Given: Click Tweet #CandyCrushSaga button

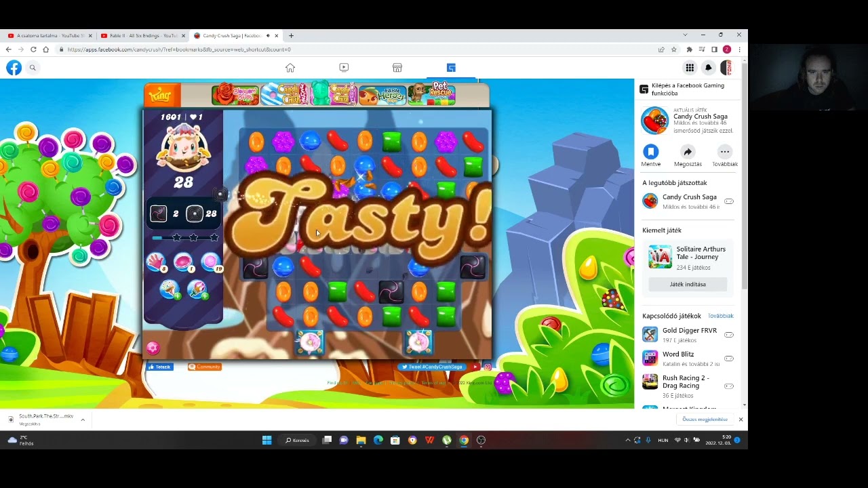Looking at the screenshot, I should [433, 367].
